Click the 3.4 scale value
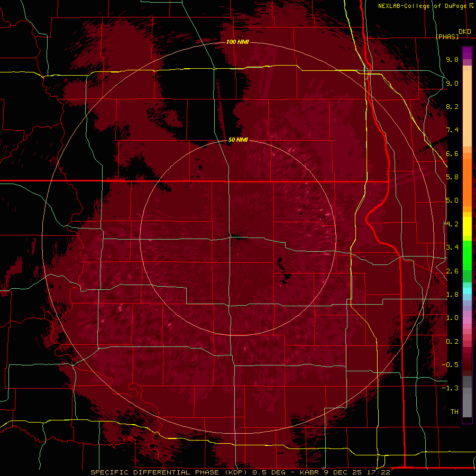476x476 pixels. coord(452,248)
